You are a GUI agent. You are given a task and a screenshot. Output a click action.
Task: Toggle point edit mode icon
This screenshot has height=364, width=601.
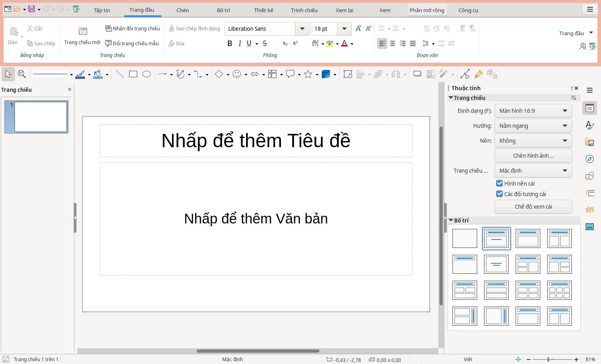tap(465, 74)
